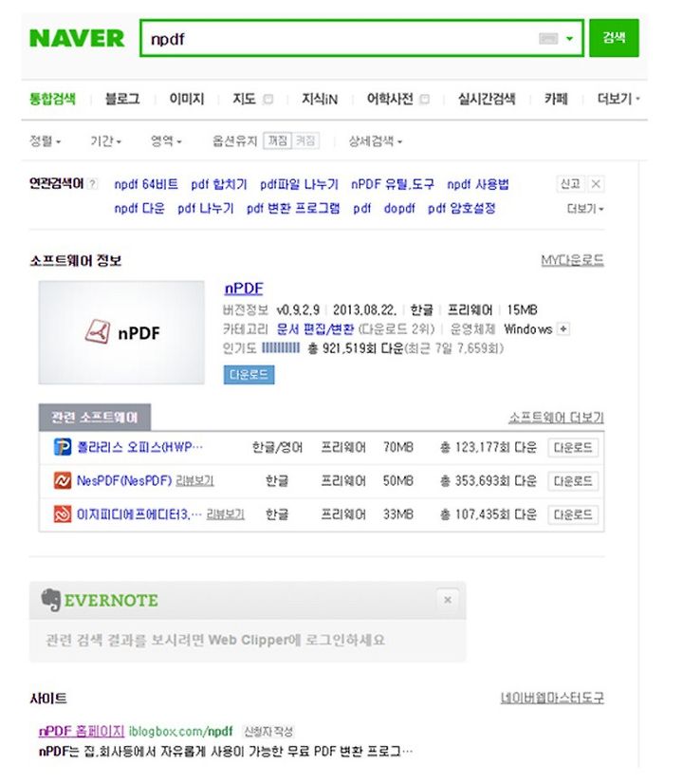The image size is (683, 784).
Task: Open the nPDF title link
Action: tap(244, 289)
